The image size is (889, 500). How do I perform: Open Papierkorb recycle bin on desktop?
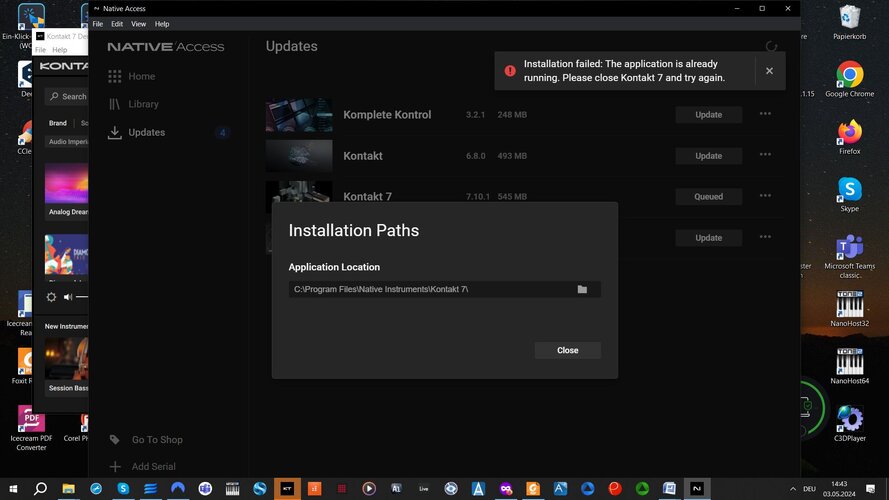(849, 23)
